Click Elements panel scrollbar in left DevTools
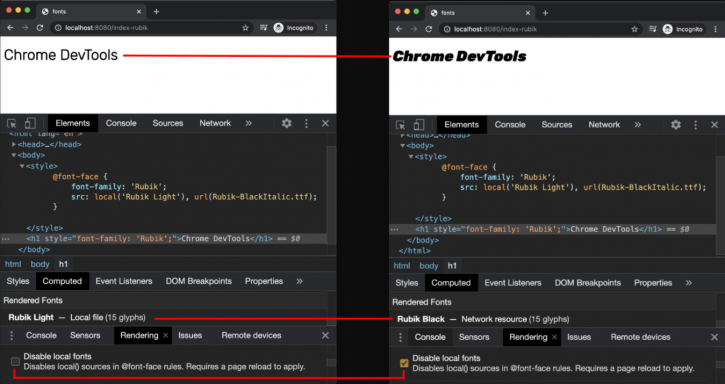The width and height of the screenshot is (725, 384). click(x=332, y=194)
